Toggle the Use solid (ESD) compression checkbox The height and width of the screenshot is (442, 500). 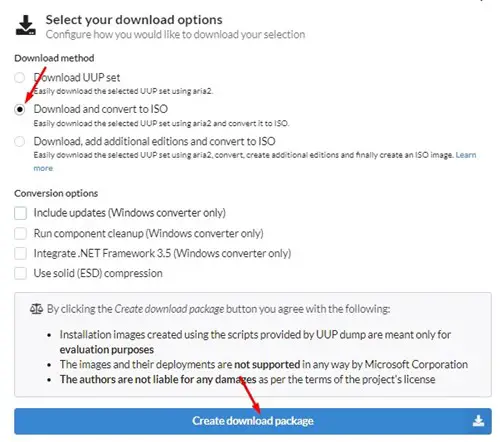20,273
